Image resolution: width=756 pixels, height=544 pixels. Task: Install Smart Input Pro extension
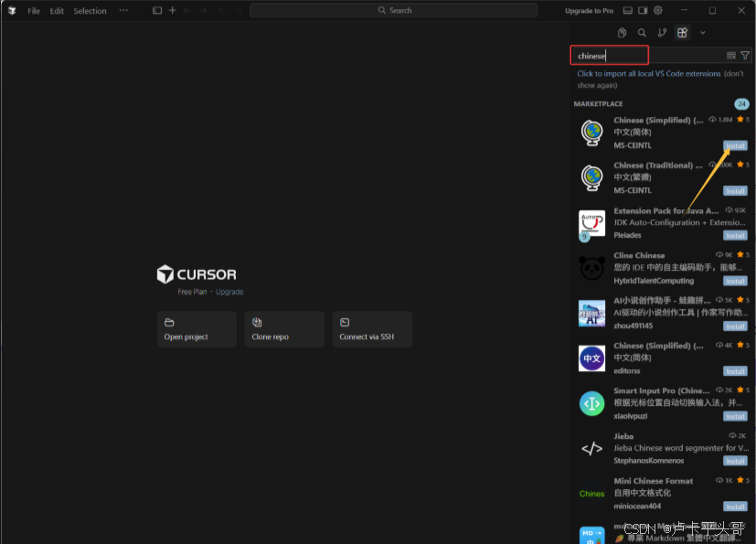point(735,417)
